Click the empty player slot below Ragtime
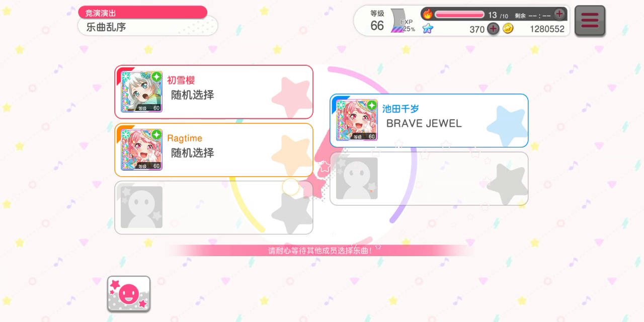This screenshot has height=322, width=644. (214, 208)
